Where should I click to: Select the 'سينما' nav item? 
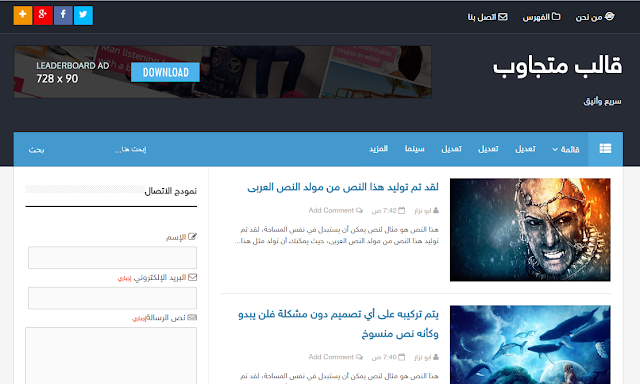pyautogui.click(x=415, y=149)
